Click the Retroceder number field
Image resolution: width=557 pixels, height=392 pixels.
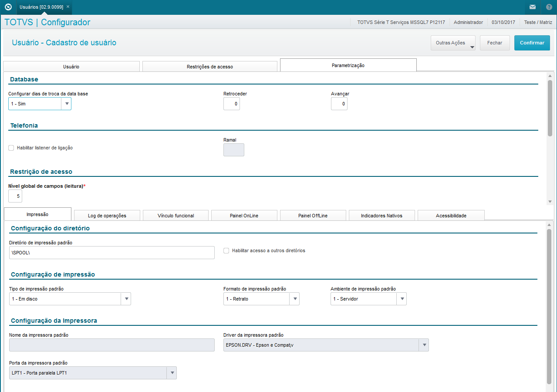(232, 104)
